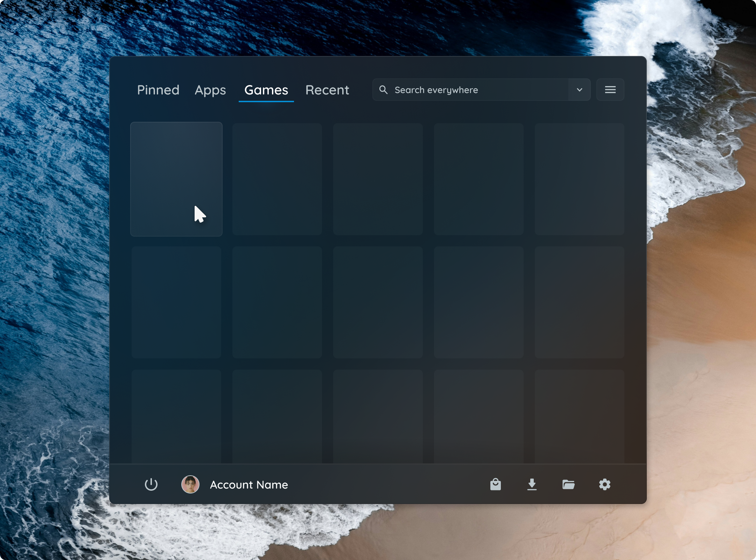Image resolution: width=756 pixels, height=560 pixels.
Task: Click the last tile in top row
Action: pyautogui.click(x=579, y=178)
